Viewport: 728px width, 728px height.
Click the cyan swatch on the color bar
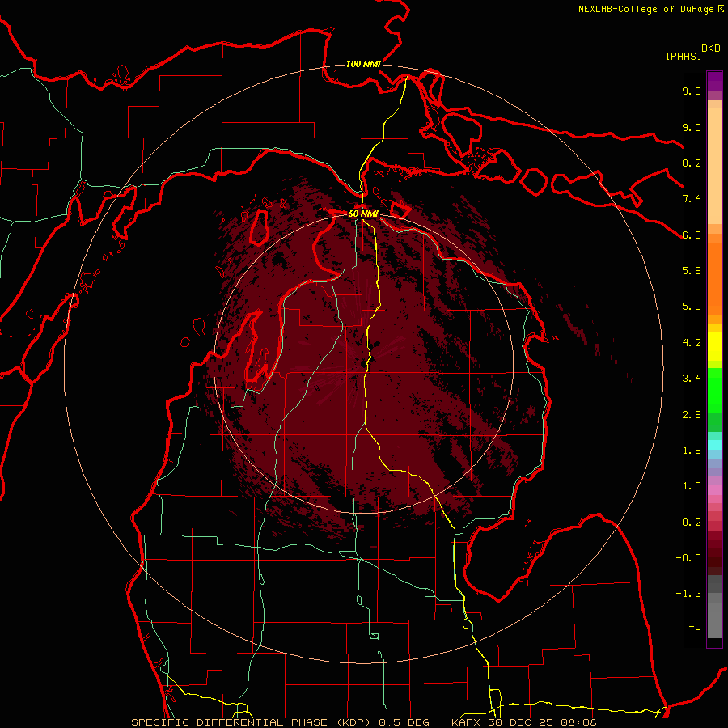pyautogui.click(x=714, y=445)
